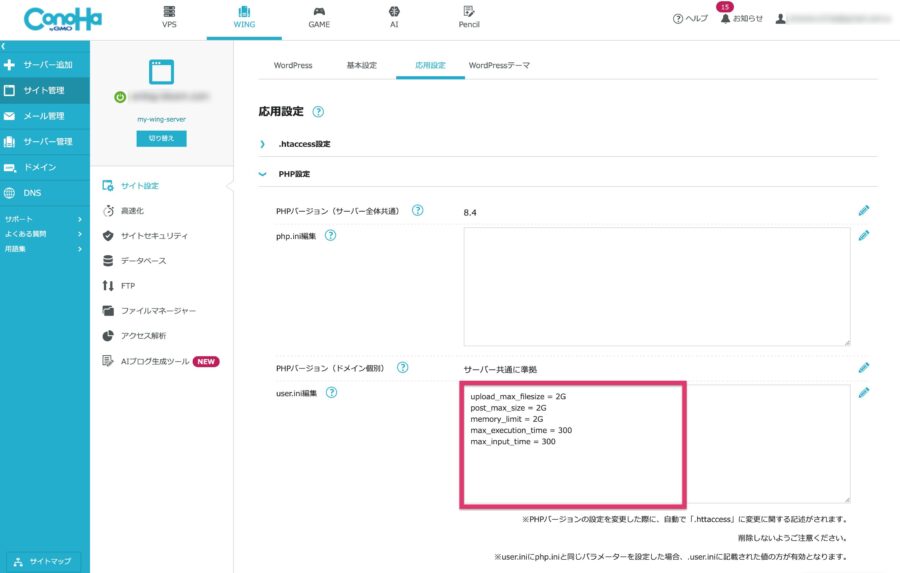The image size is (900, 573).
Task: Expand the 用語集 submenu
Action: click(44, 249)
